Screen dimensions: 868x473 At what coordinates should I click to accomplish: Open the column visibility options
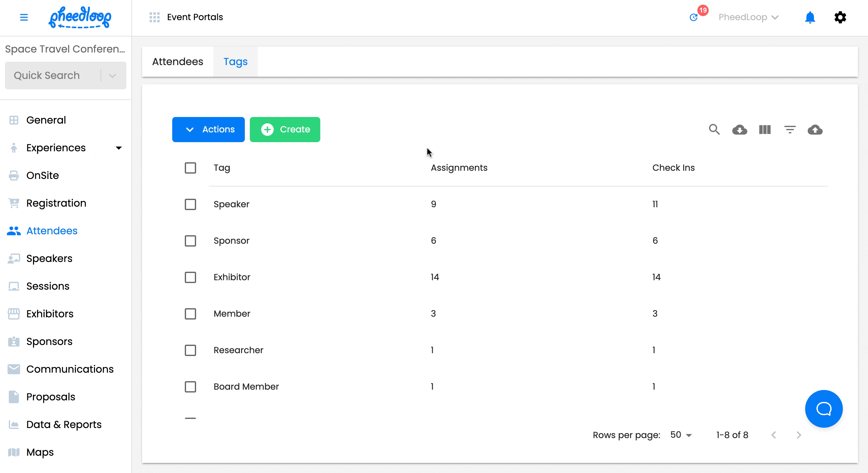[764, 130]
